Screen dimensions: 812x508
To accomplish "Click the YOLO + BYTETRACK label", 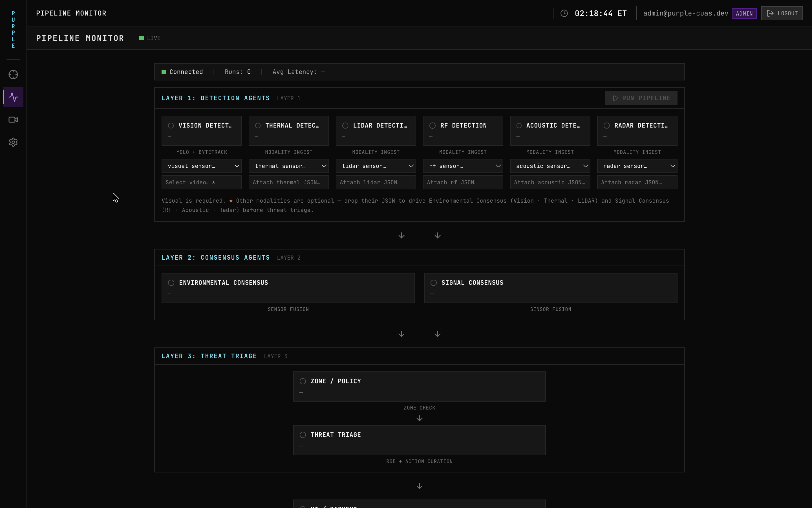I will (202, 152).
